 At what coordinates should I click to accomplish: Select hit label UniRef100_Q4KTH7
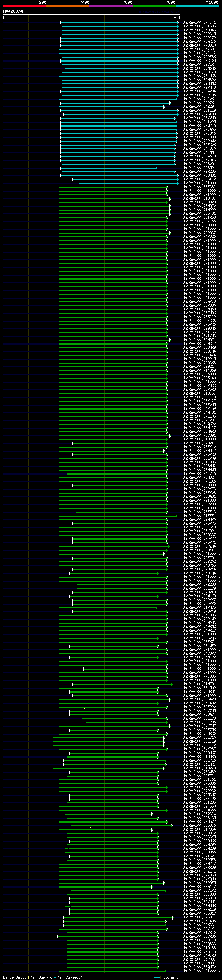click(199, 726)
